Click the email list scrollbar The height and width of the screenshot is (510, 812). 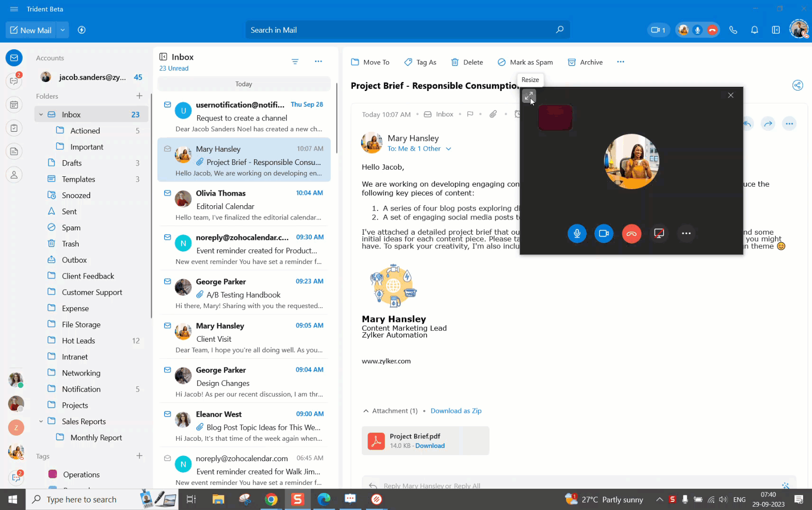click(336, 118)
